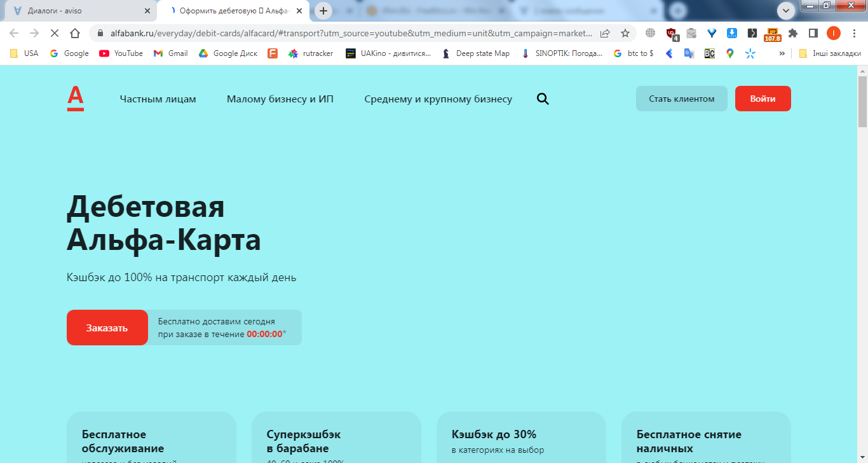This screenshot has width=868, height=463.
Task: Open the Малому бизнесу и ИП menu
Action: pos(280,99)
